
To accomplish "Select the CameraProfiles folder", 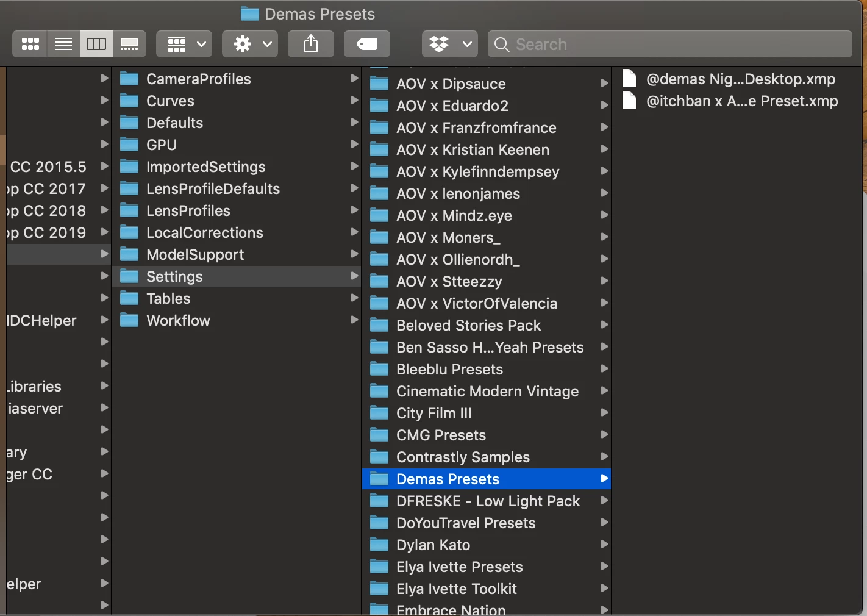I will [237, 79].
